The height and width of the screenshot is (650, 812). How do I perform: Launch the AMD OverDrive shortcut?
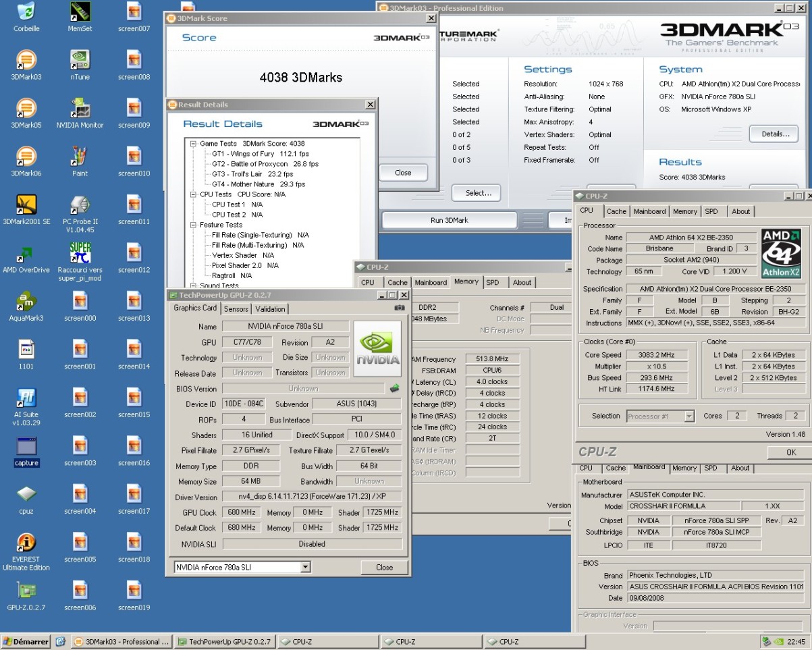tap(26, 253)
